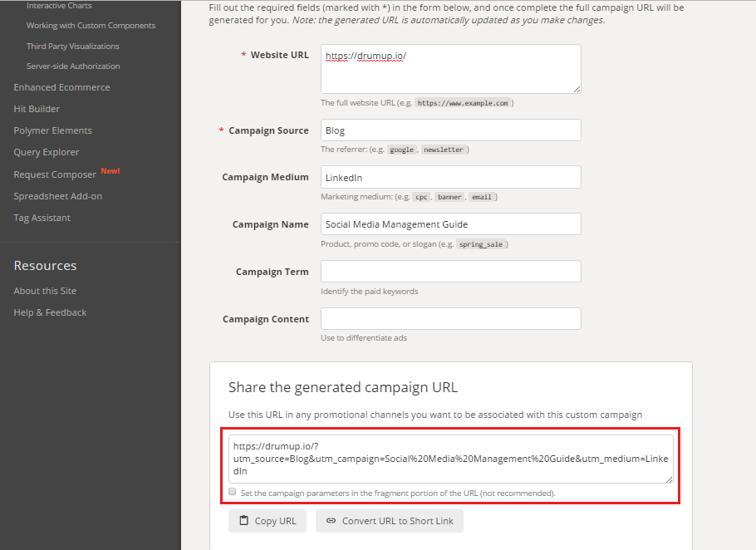Open Server-side Authorization sidebar link
The width and height of the screenshot is (756, 550).
click(x=73, y=66)
